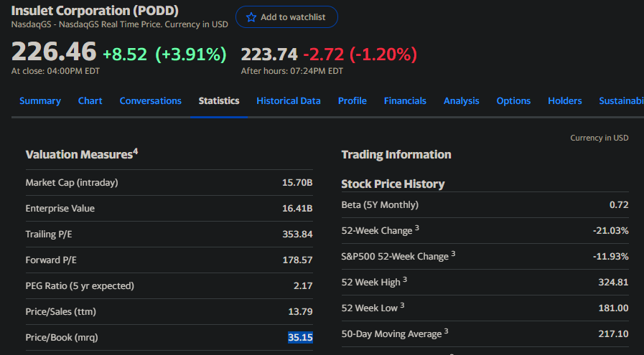Open the Conversations tab
644x355 pixels.
[x=150, y=100]
